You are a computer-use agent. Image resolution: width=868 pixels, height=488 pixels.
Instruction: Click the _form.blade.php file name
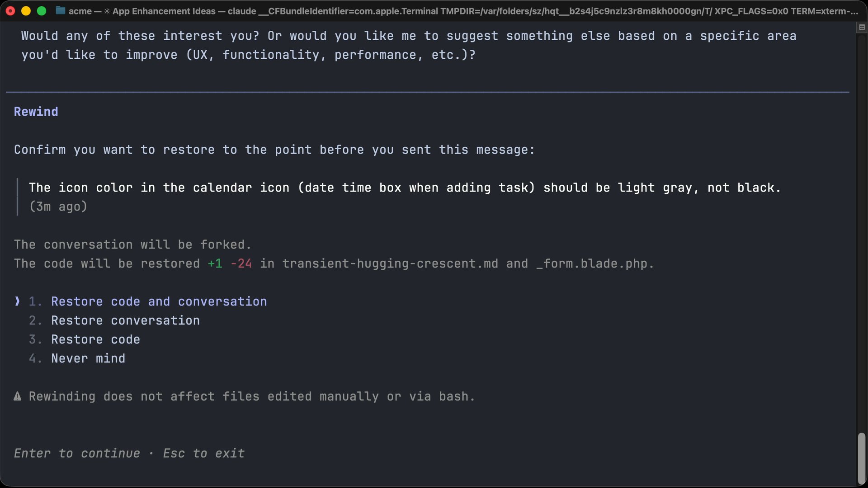(592, 263)
